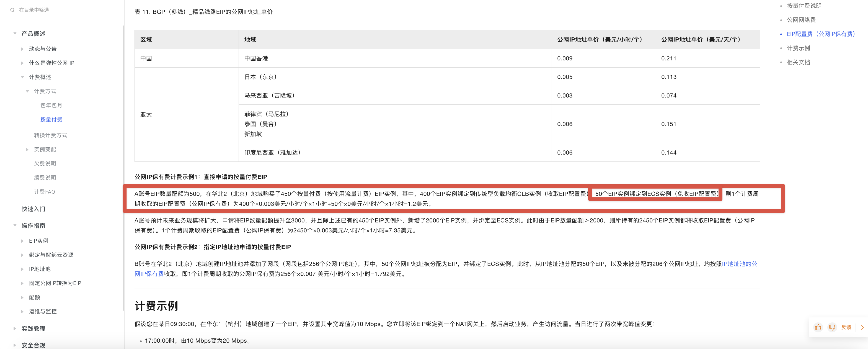Image resolution: width=868 pixels, height=349 pixels.
Task: Collapse the 产品概述 section
Action: [x=15, y=34]
